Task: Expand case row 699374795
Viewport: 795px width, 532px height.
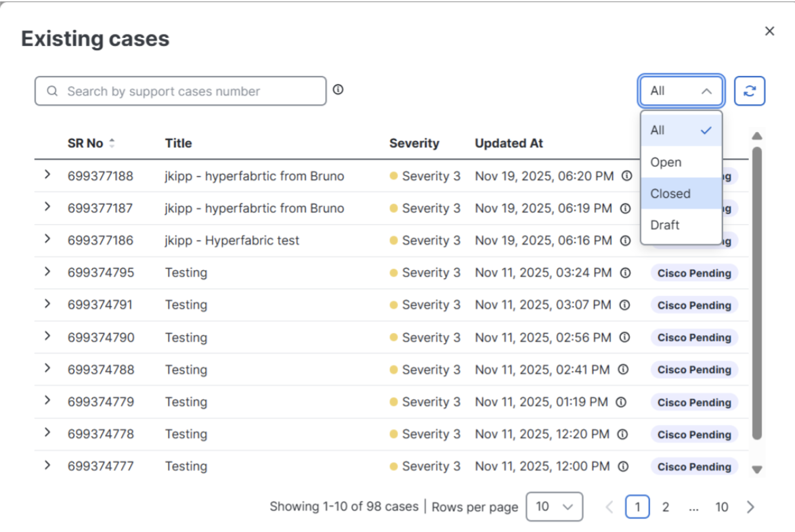Action: (x=47, y=271)
